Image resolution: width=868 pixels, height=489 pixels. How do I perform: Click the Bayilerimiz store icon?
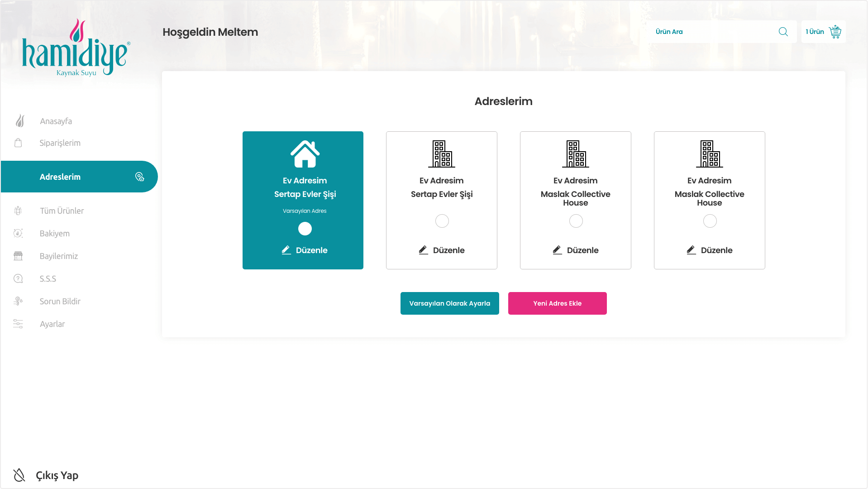click(x=18, y=256)
